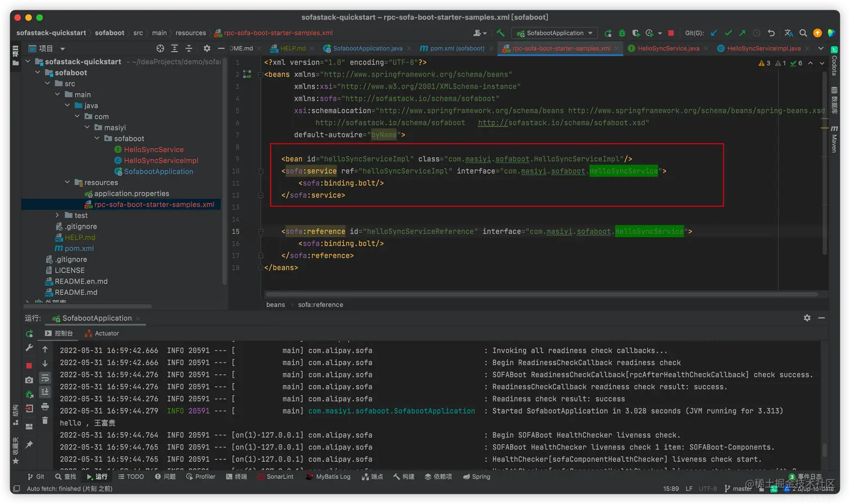Switch to HelloSyncService.java tab
The image size is (850, 504).
point(668,48)
